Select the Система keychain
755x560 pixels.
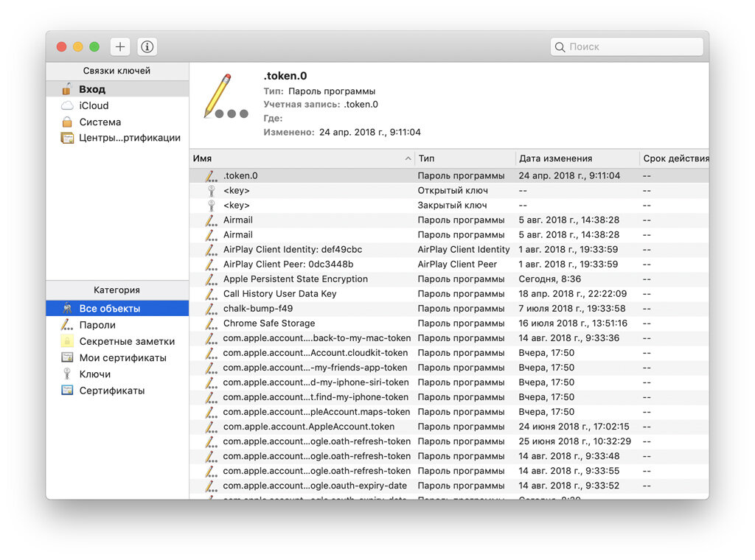click(117, 122)
